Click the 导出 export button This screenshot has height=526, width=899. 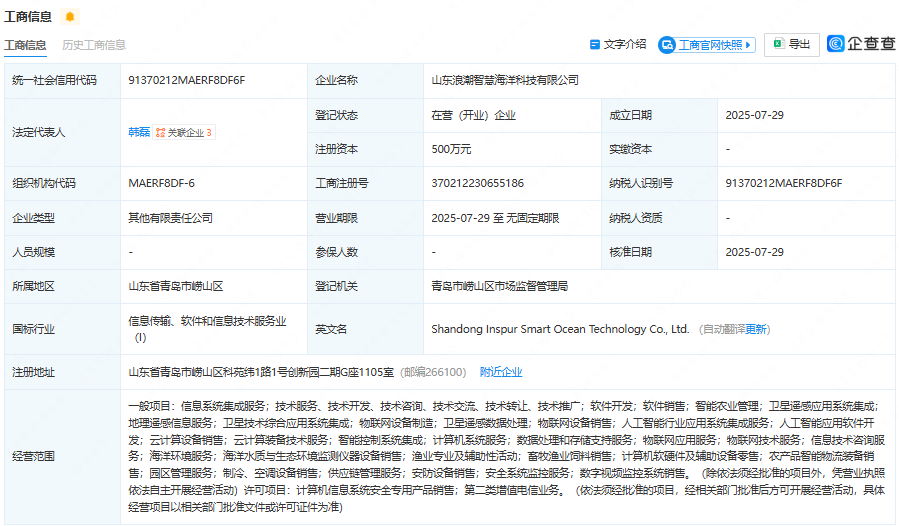pos(791,44)
